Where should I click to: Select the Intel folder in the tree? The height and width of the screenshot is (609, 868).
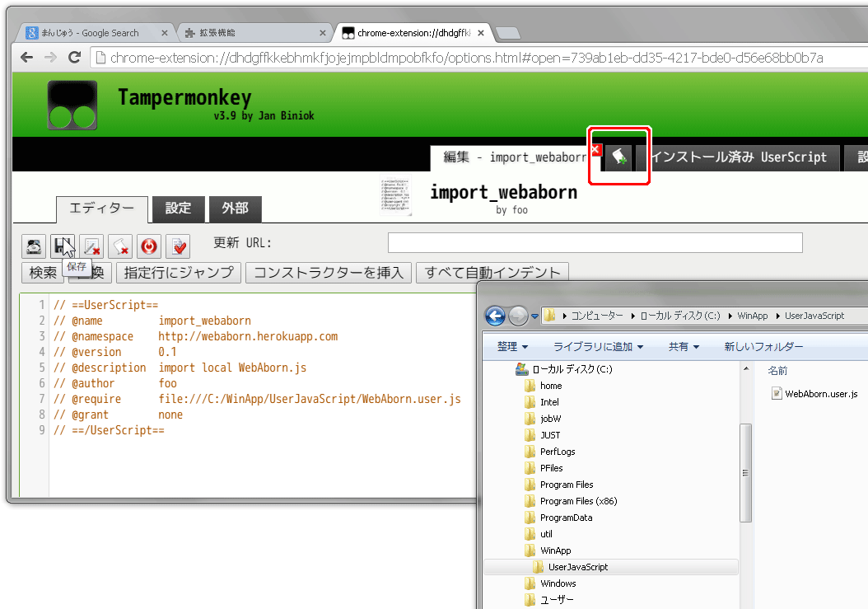point(541,402)
